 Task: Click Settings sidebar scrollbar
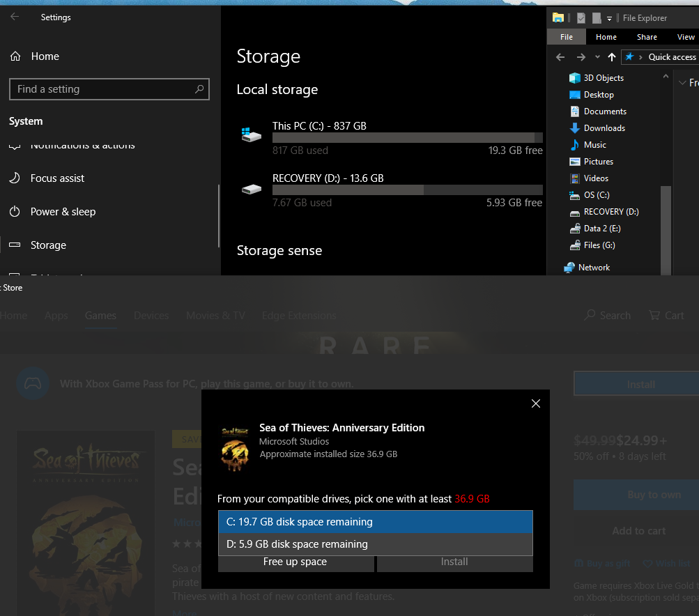[218, 216]
